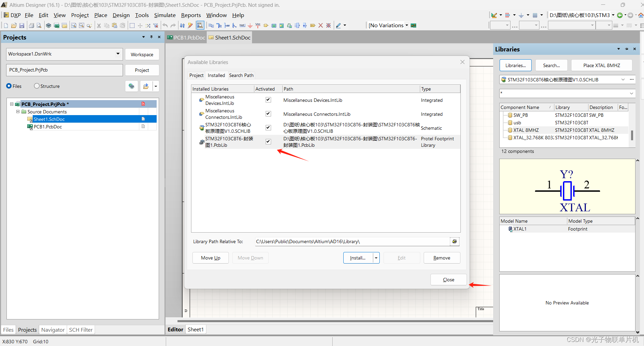The height and width of the screenshot is (346, 644).
Task: Click the home navigation icon
Action: [641, 15]
